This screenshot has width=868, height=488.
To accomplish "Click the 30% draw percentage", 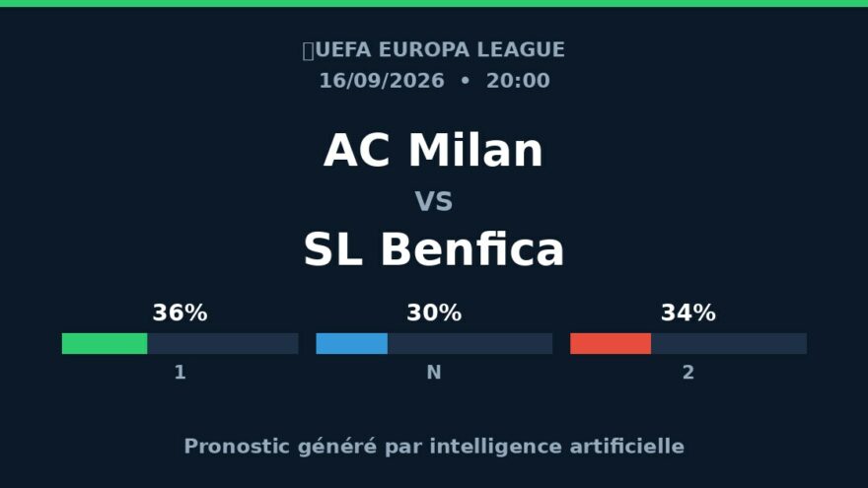I will (434, 314).
